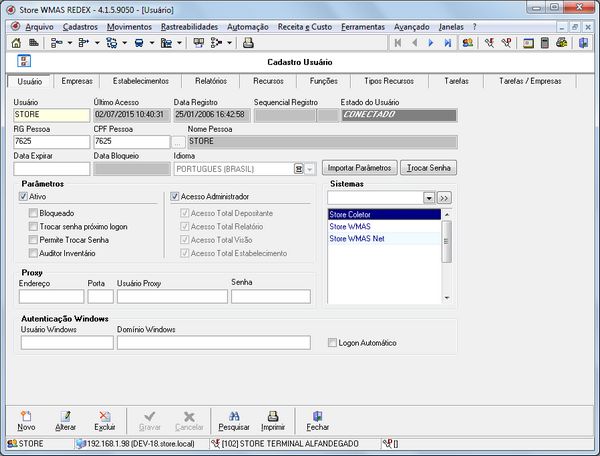The image size is (600, 456).
Task: Open the Idioma dropdown arrow
Action: pyautogui.click(x=310, y=169)
